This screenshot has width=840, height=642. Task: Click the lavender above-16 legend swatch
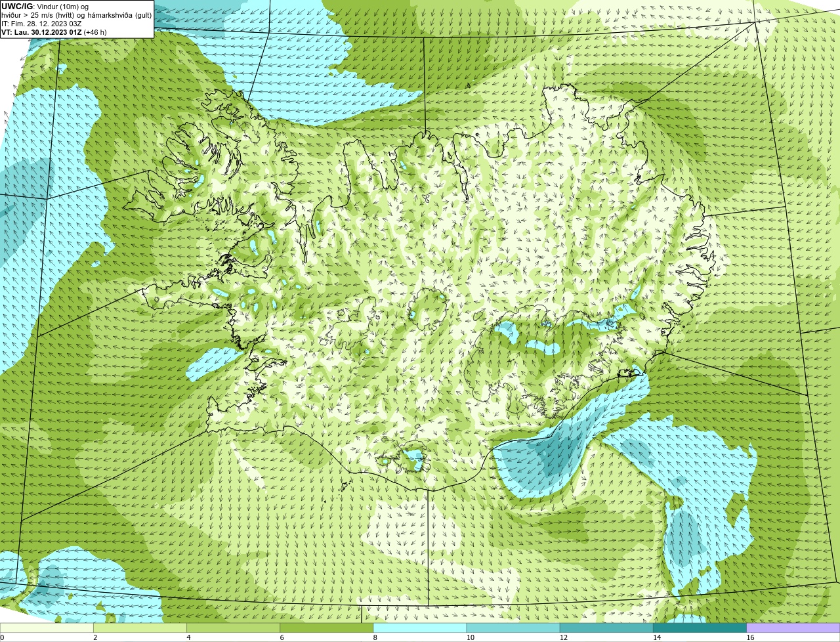(793, 628)
